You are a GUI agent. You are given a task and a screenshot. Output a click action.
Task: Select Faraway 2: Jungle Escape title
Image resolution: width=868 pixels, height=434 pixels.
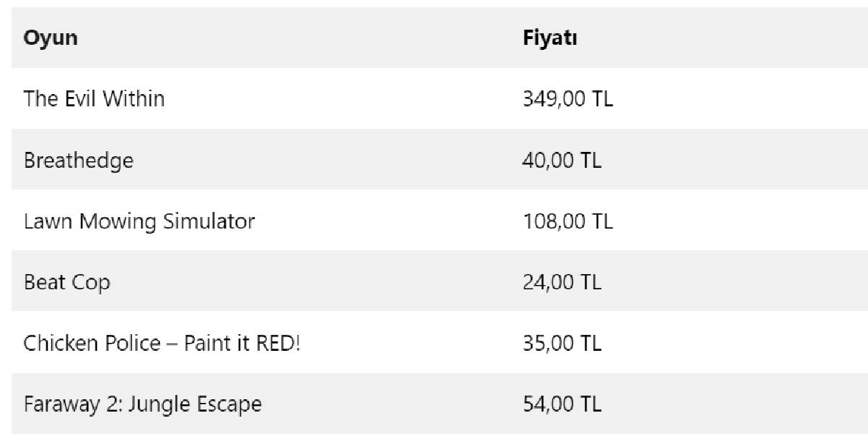click(x=142, y=403)
